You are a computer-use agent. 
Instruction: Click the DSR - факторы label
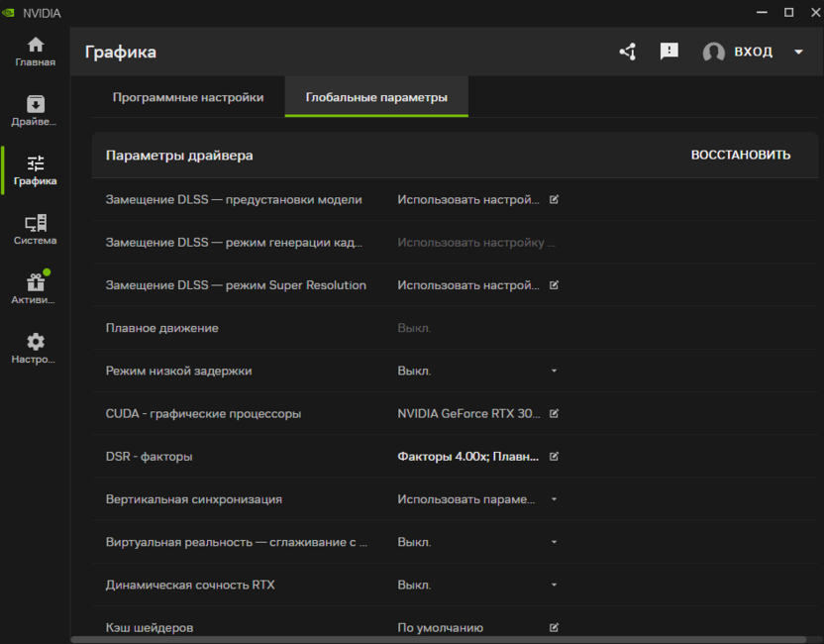(149, 457)
